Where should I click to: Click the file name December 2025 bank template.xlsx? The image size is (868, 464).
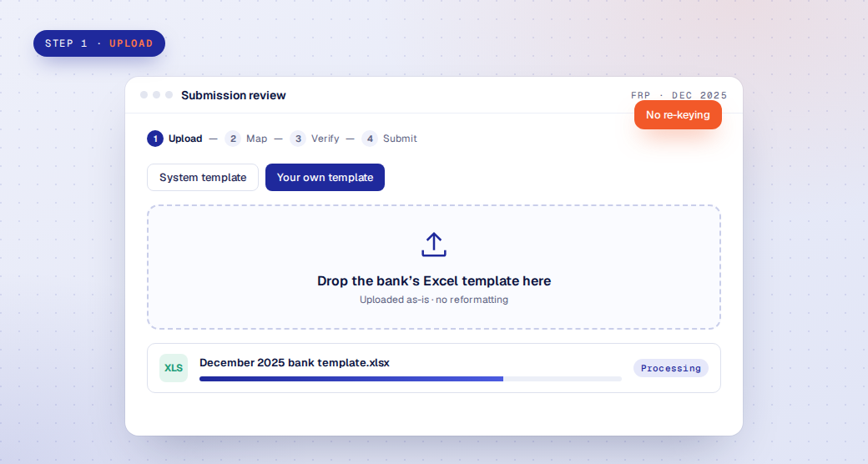pos(295,363)
